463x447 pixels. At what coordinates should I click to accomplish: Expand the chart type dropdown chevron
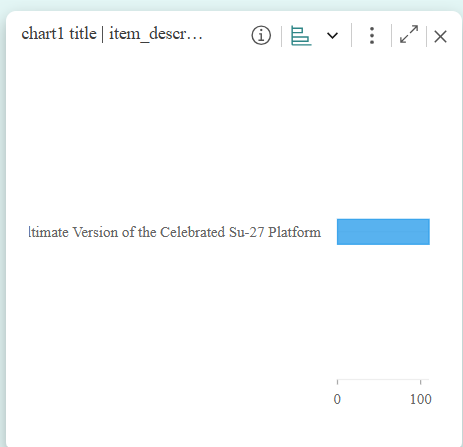[332, 35]
